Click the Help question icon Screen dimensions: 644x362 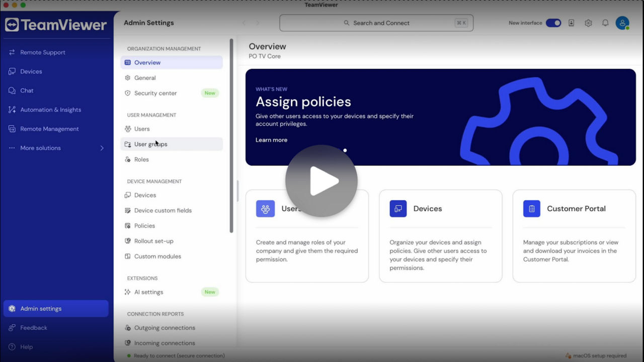point(12,347)
